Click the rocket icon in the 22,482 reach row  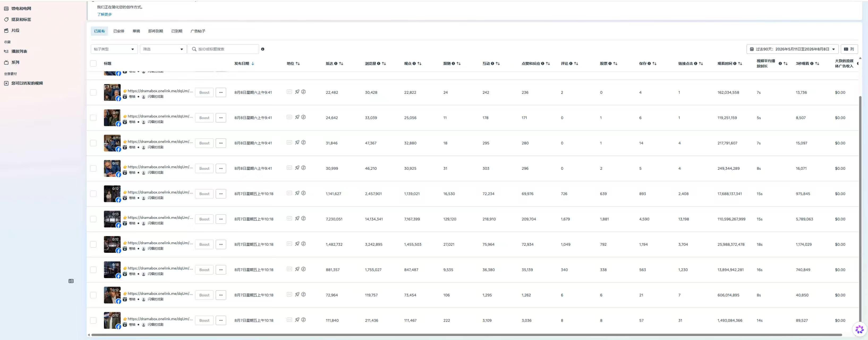tap(297, 92)
